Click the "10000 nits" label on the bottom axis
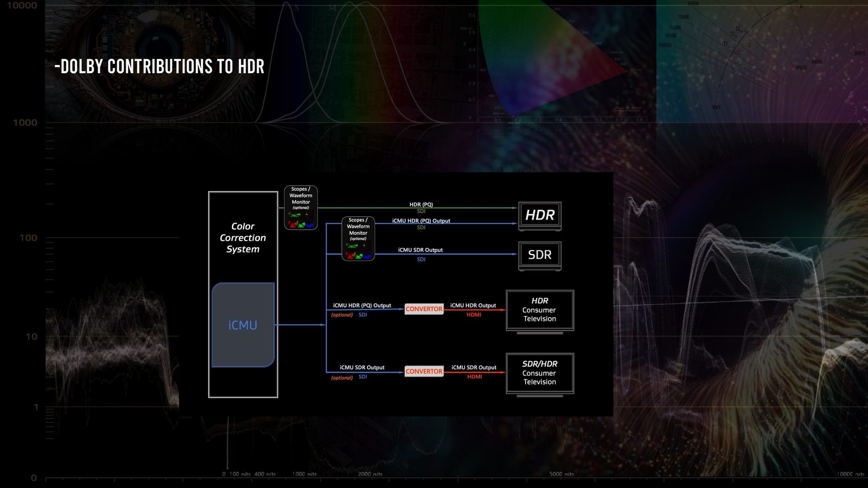The height and width of the screenshot is (488, 868). point(851,474)
